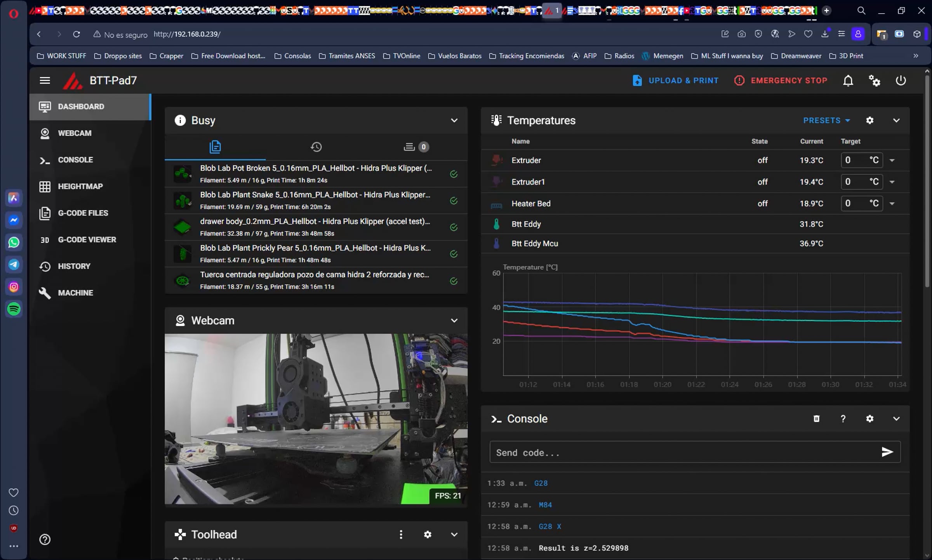This screenshot has height=560, width=932.
Task: Select the files tab in status panel
Action: click(x=215, y=147)
